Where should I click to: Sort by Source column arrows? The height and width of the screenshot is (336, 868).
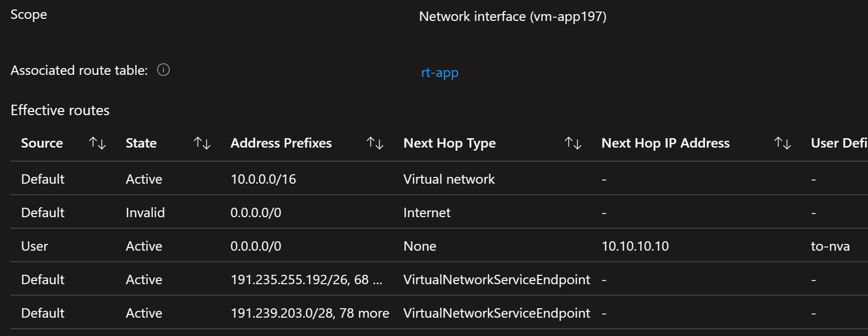(x=97, y=143)
